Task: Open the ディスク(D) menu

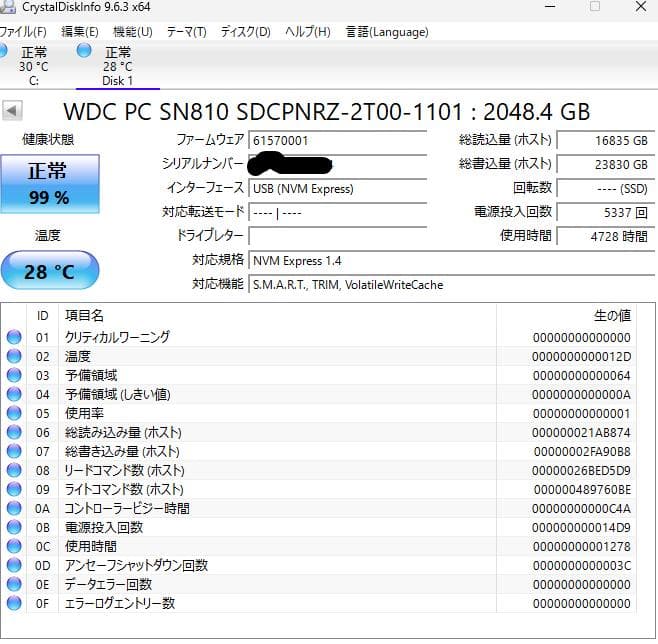Action: [x=245, y=32]
